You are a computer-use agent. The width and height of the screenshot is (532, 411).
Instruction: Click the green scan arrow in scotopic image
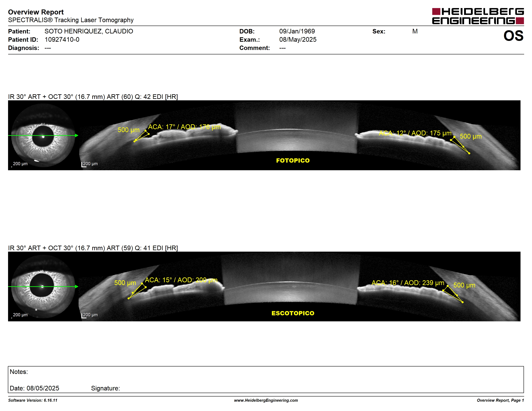(x=43, y=286)
